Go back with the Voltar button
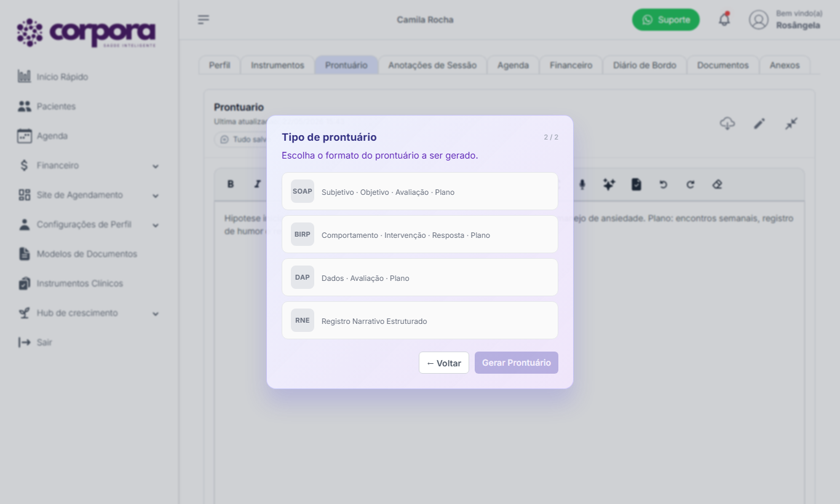 point(444,363)
